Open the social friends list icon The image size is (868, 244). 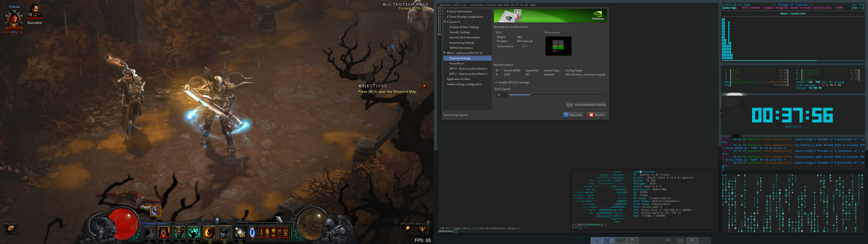(x=422, y=228)
